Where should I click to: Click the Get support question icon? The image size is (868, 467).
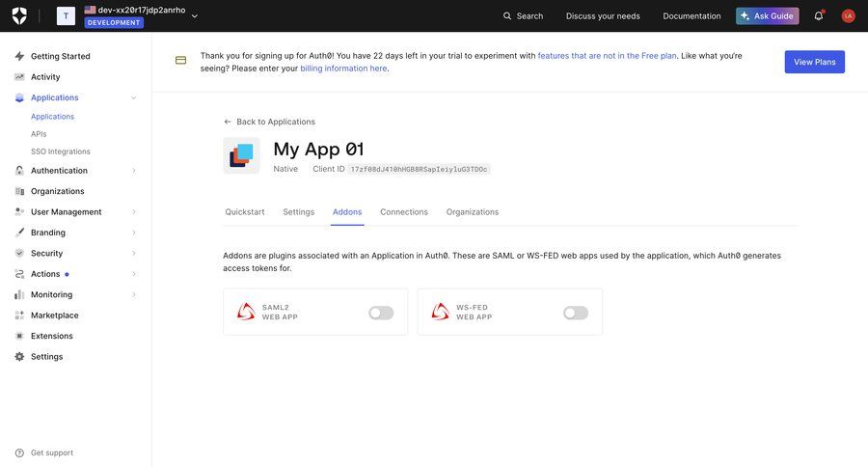pos(19,453)
